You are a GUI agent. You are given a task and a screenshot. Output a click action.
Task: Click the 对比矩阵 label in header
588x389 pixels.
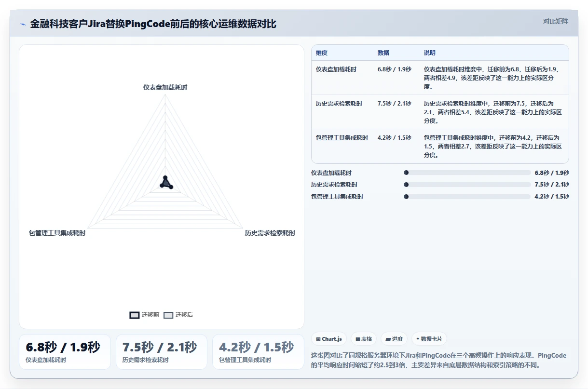pos(556,21)
